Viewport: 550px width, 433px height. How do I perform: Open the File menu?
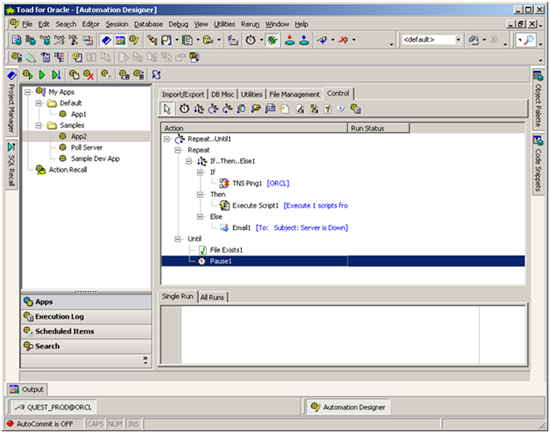(x=27, y=24)
